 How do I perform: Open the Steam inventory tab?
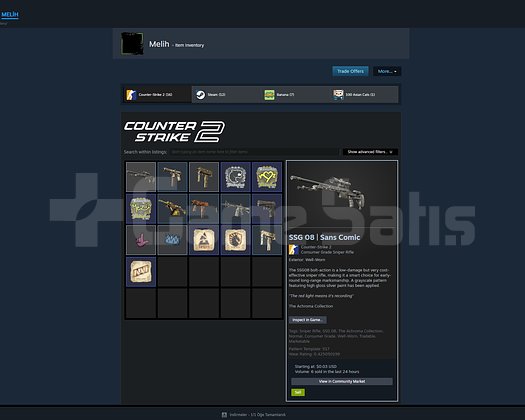click(226, 94)
